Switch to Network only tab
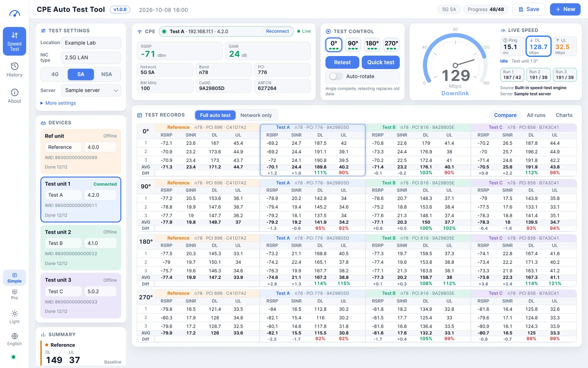The height and width of the screenshot is (368, 588). click(x=256, y=115)
